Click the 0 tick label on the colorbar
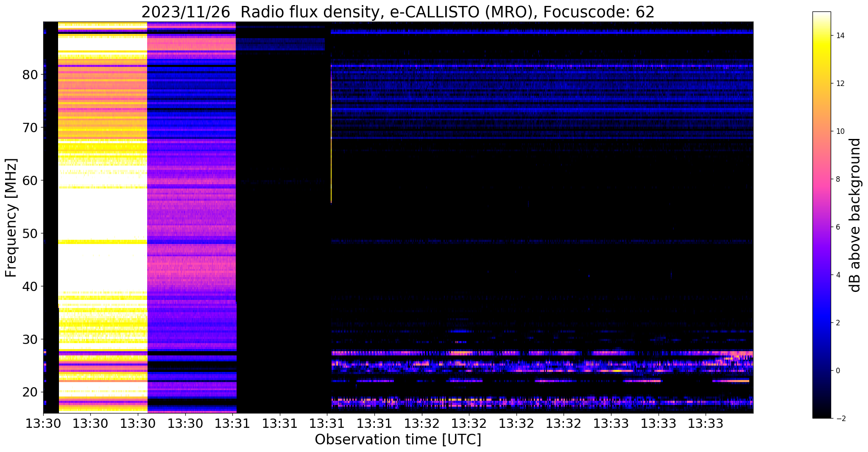Viewport: 868px width, 452px height. (x=837, y=371)
